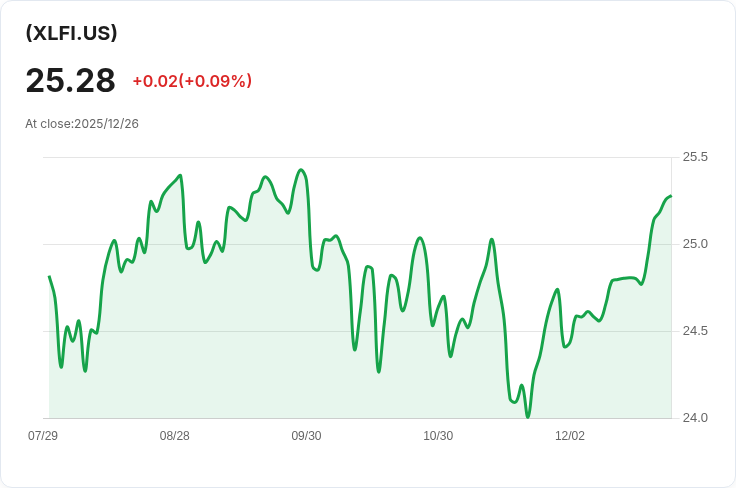Click the chart line's starting point near 07/29
Viewport: 736px width, 488px height.
pyautogui.click(x=49, y=276)
